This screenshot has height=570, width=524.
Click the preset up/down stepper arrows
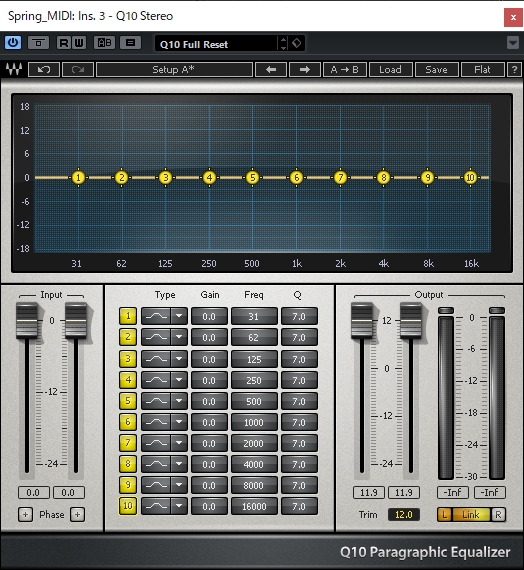(x=283, y=43)
